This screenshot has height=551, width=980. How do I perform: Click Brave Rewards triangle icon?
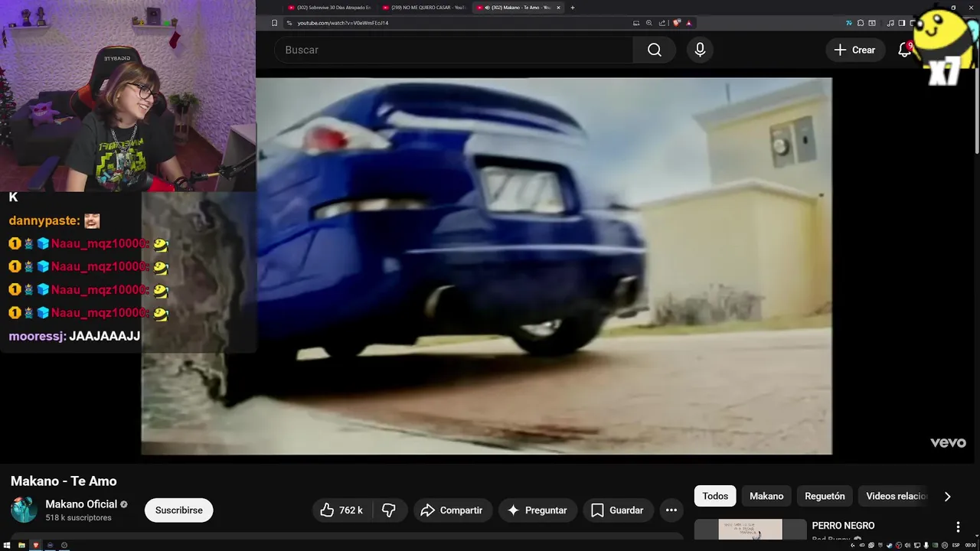pos(689,23)
